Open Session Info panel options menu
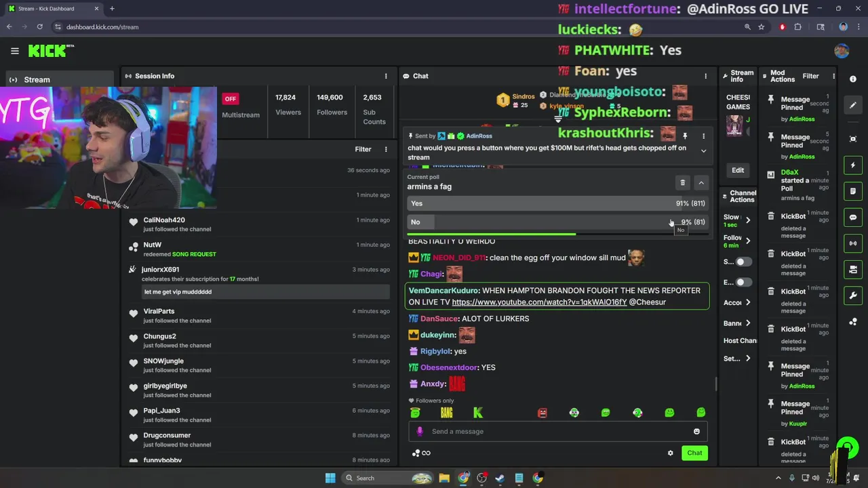Image resolution: width=868 pixels, height=488 pixels. coord(386,76)
